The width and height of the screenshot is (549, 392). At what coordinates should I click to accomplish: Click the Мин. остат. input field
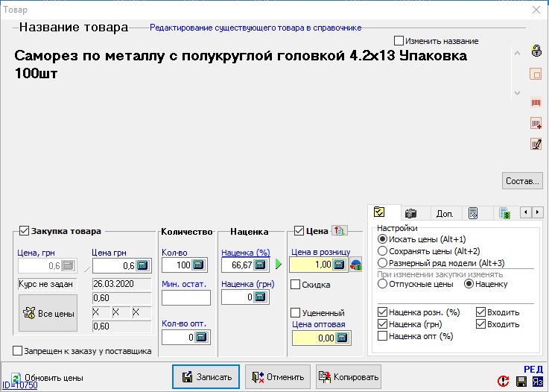[x=185, y=298]
